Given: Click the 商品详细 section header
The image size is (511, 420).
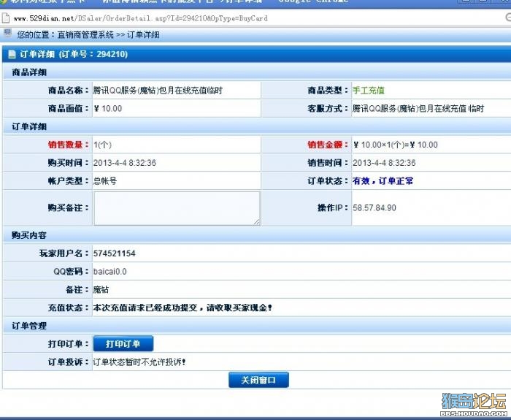Looking at the screenshot, I should [x=29, y=72].
